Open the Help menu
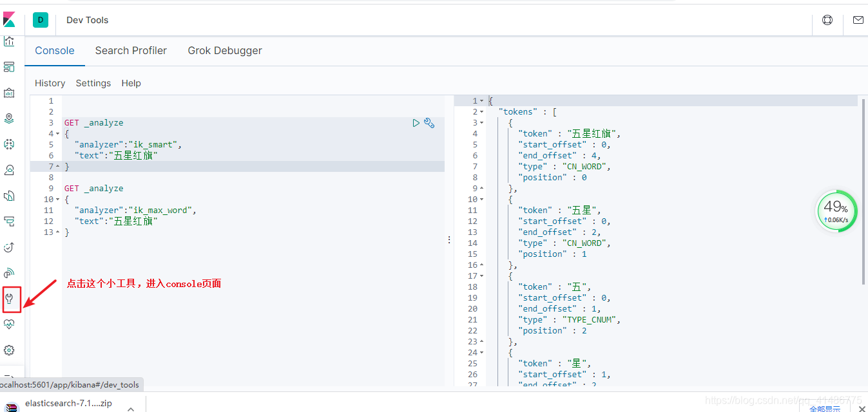868x412 pixels. coord(131,83)
